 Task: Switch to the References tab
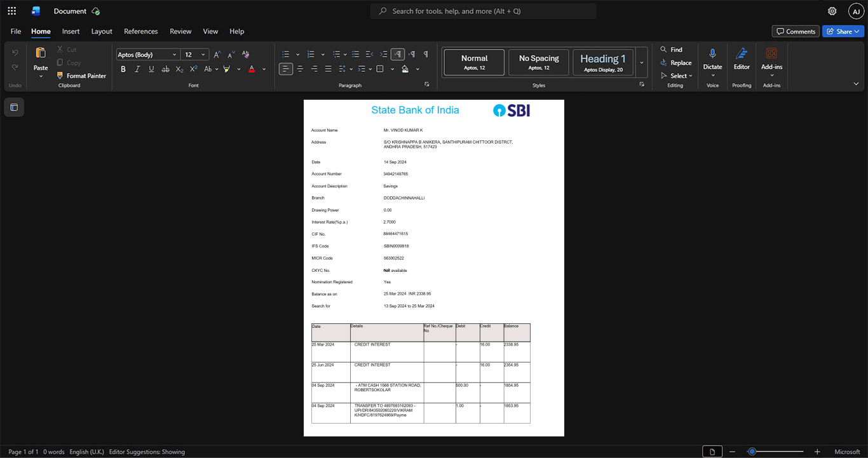pos(141,31)
